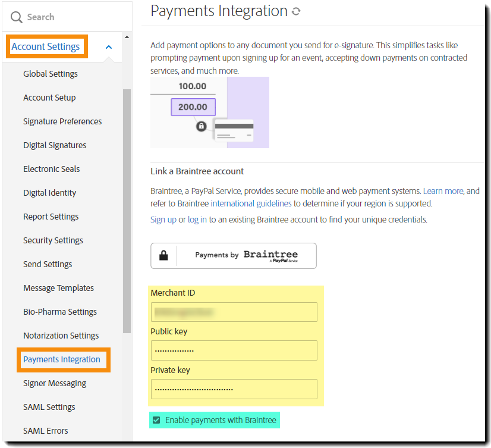Click the Merchant ID input field
The width and height of the screenshot is (491, 448).
pos(234,312)
